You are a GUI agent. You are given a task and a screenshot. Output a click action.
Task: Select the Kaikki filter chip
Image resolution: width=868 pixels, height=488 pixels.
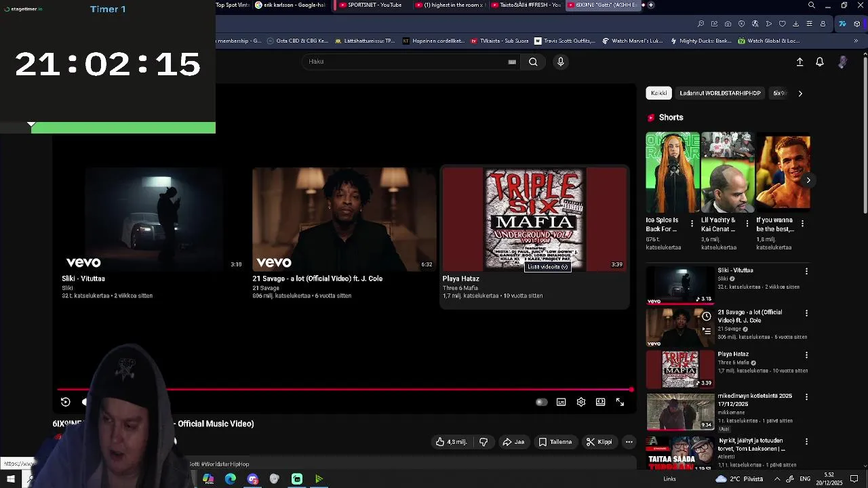(x=658, y=94)
